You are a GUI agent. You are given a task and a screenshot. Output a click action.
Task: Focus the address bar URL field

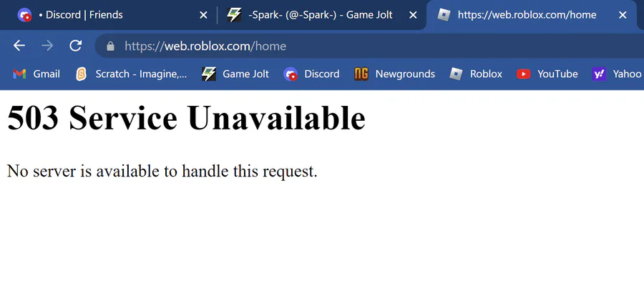coord(370,46)
